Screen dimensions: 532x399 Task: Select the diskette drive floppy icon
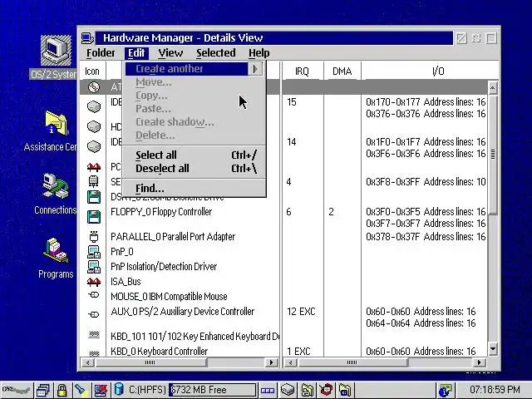[x=94, y=197]
